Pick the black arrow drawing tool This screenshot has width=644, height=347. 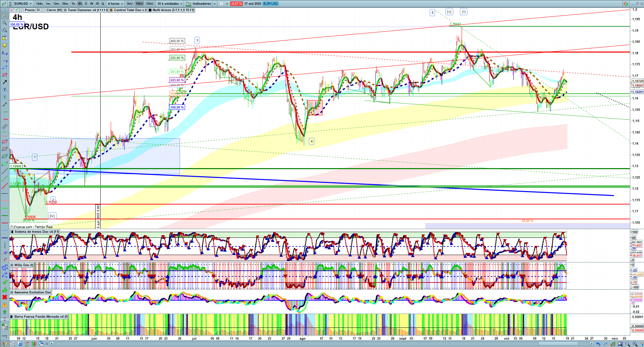(x=5, y=82)
